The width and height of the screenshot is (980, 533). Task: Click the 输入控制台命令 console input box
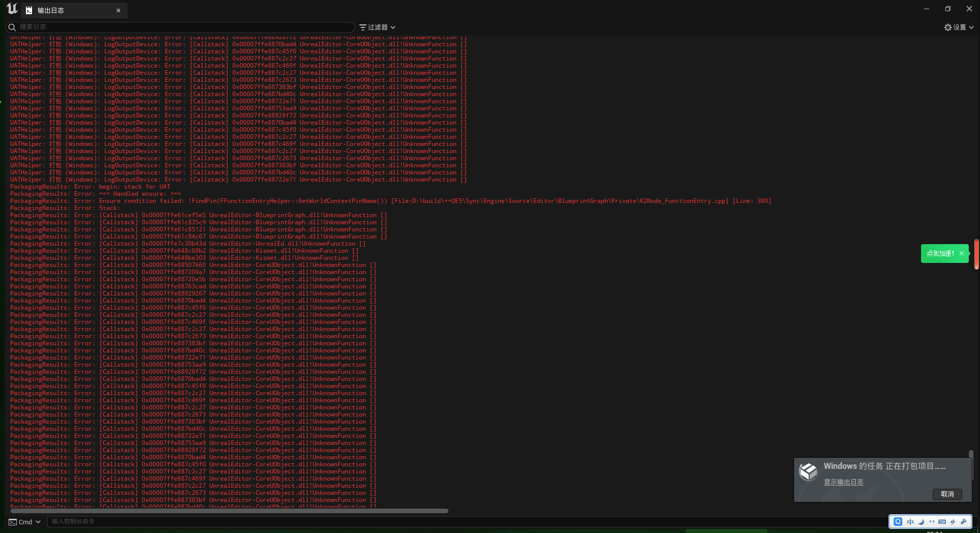coord(457,521)
